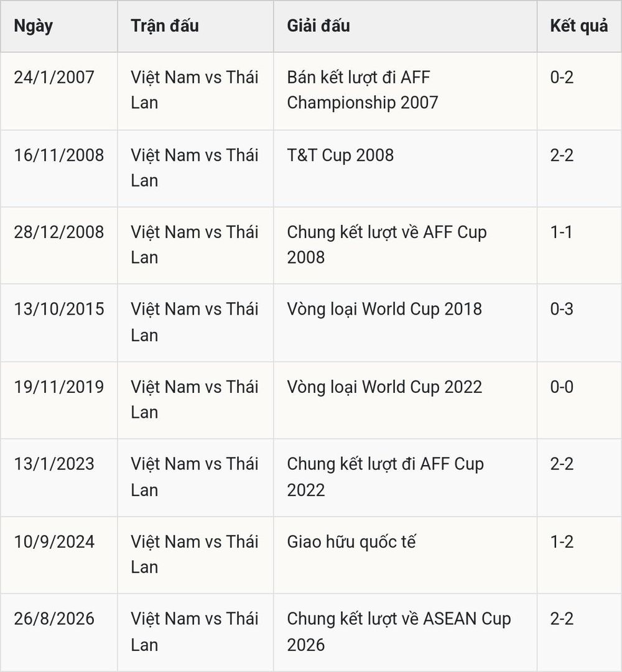Select the date 16/11/2008 cell

[59, 168]
